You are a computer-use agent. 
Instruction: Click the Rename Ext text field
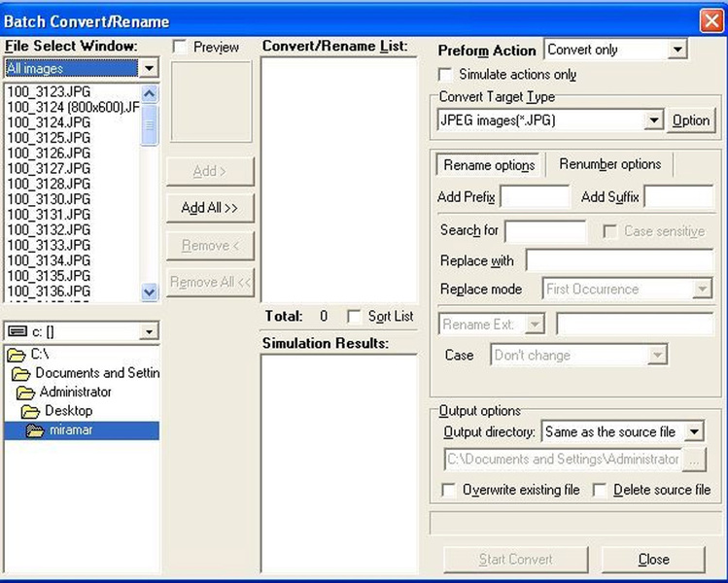coord(635,324)
